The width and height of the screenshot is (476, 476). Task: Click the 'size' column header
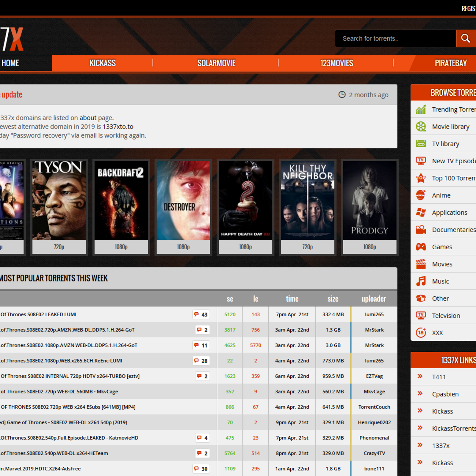point(333,299)
